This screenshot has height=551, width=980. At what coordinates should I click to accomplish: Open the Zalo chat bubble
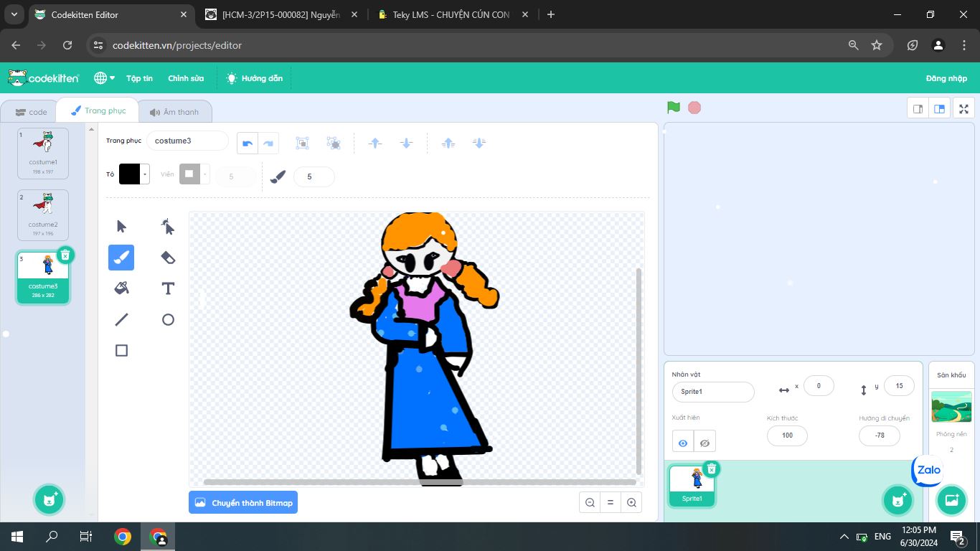(928, 471)
